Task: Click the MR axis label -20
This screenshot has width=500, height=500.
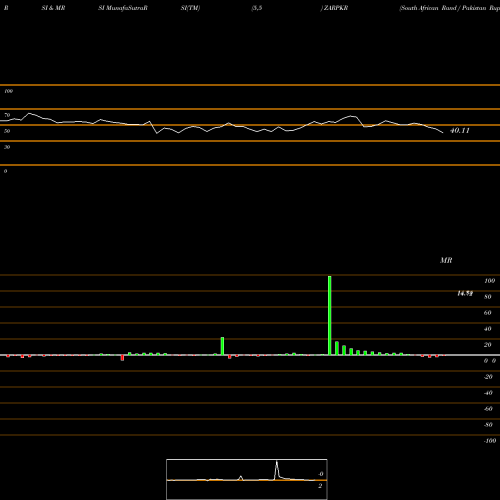Action: click(488, 377)
